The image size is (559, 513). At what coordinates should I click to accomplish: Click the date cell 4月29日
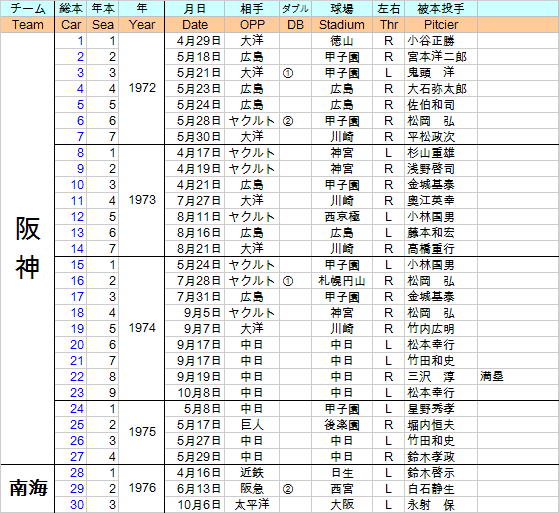[x=199, y=41]
